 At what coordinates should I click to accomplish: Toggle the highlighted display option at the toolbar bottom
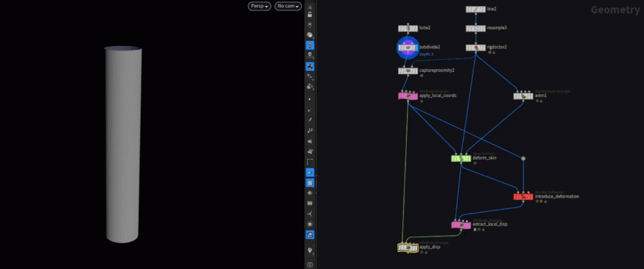tap(309, 234)
